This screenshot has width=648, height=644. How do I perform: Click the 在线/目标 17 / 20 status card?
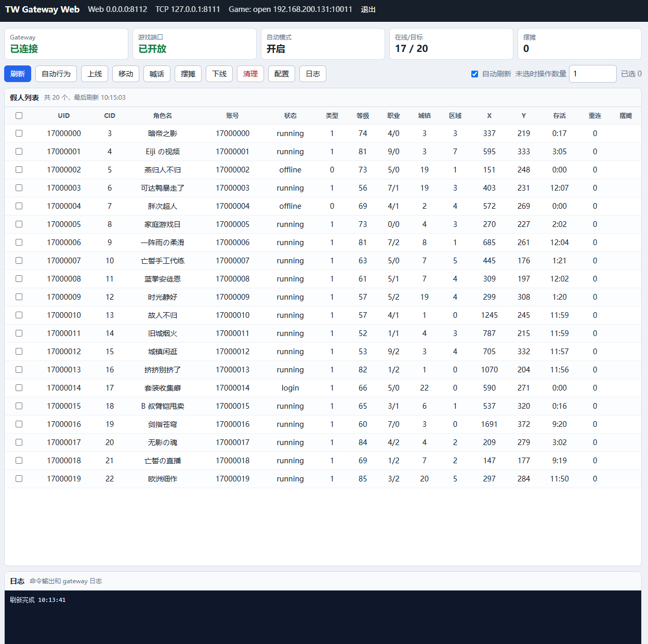pyautogui.click(x=451, y=44)
